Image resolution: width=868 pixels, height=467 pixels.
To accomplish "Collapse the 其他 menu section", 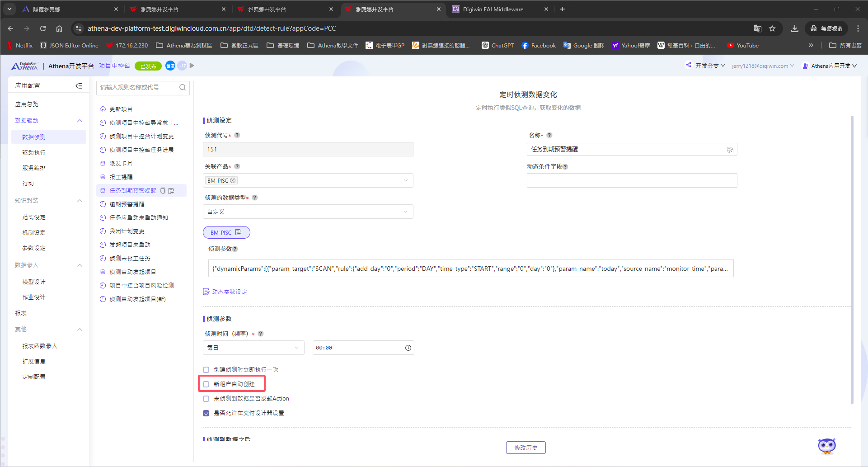I will [80, 330].
